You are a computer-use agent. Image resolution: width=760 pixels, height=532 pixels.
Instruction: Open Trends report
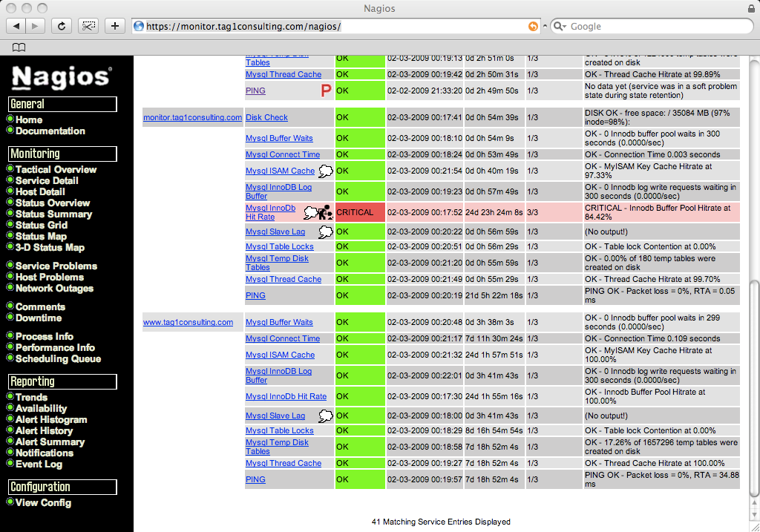click(31, 397)
